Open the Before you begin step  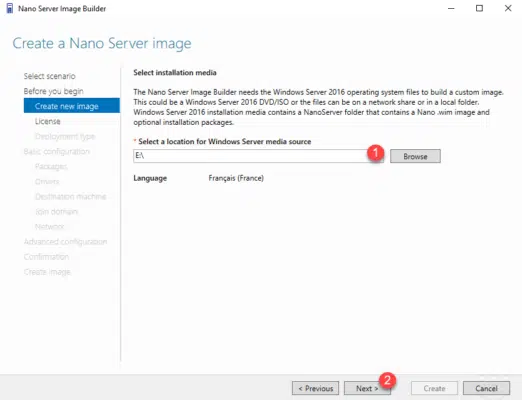point(54,91)
